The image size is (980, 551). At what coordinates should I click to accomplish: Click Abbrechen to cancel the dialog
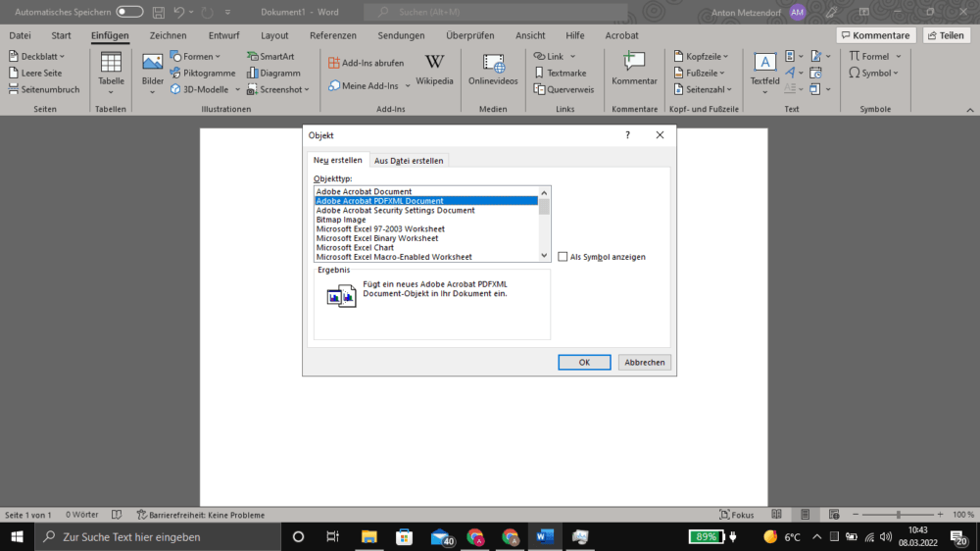coord(645,362)
